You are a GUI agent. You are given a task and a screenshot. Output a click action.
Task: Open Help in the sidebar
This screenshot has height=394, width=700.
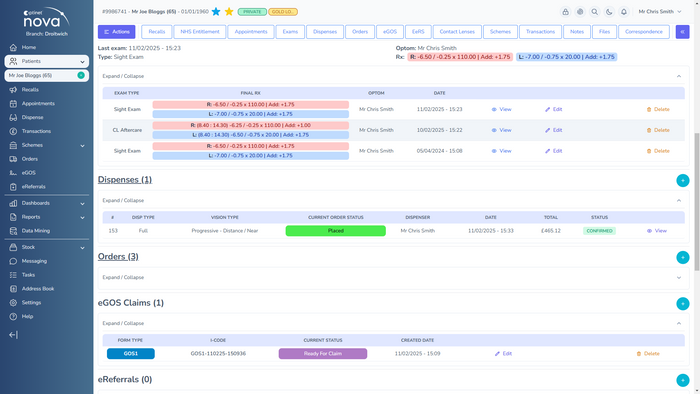27,316
